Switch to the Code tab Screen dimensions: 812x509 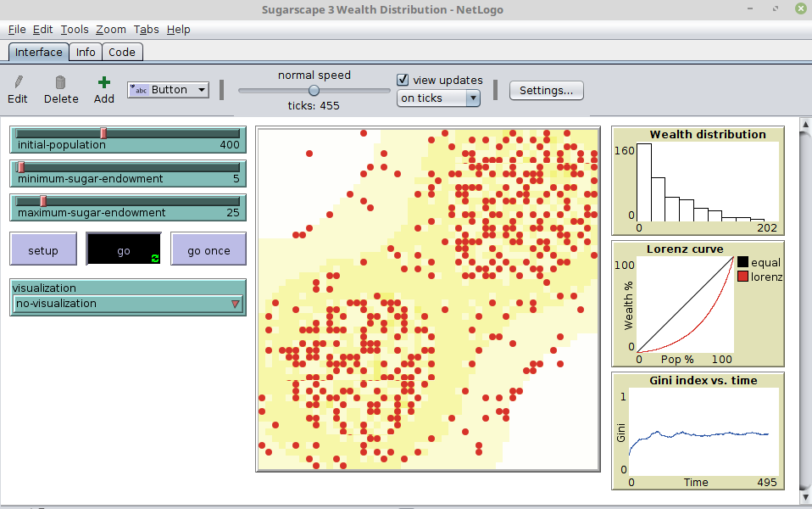(x=121, y=52)
